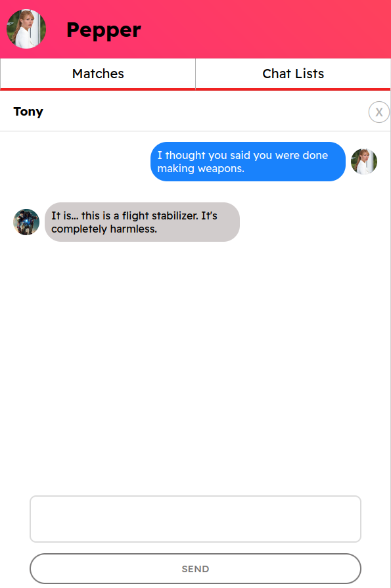Click the pink gradient header banner background
Viewport: 391px width, 588px height.
[x=263, y=30]
